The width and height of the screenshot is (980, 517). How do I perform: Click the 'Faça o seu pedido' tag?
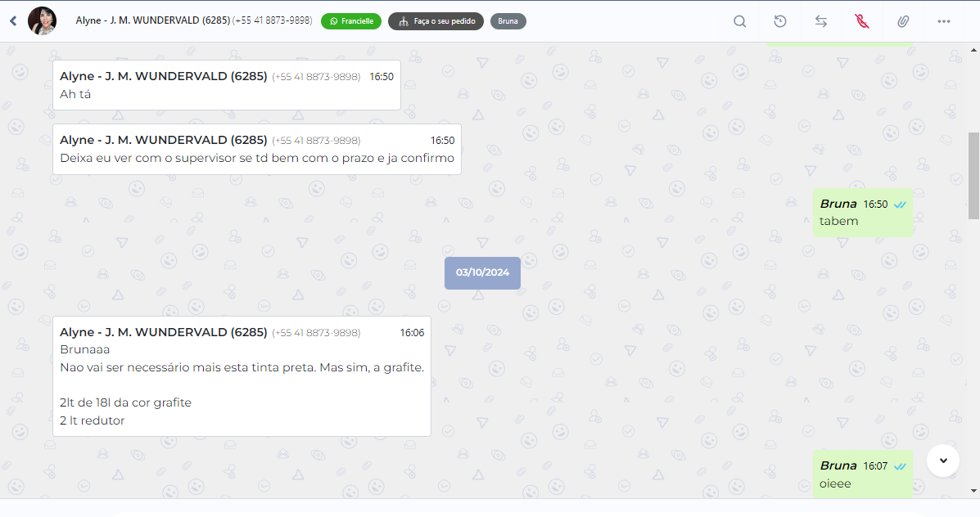tap(436, 21)
